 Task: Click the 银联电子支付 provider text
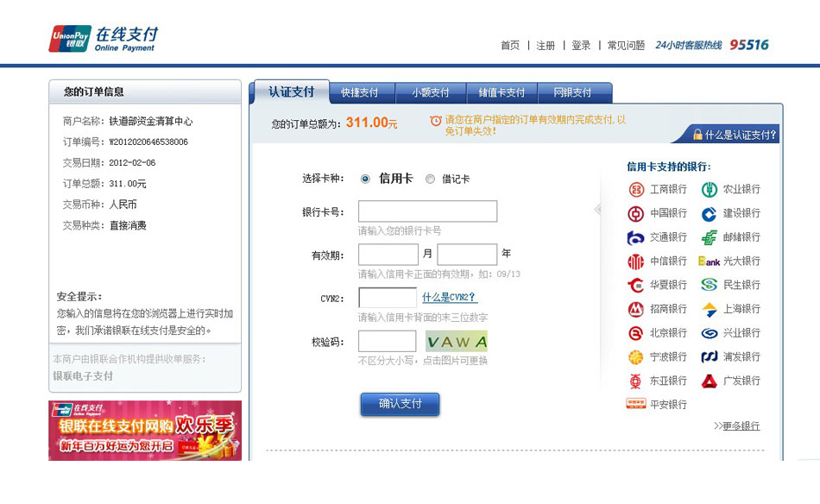pyautogui.click(x=83, y=376)
